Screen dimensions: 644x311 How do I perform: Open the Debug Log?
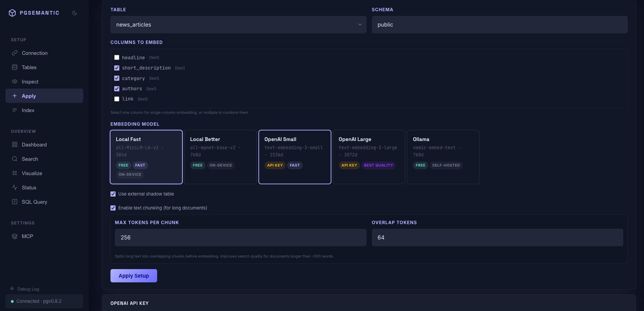click(x=28, y=289)
